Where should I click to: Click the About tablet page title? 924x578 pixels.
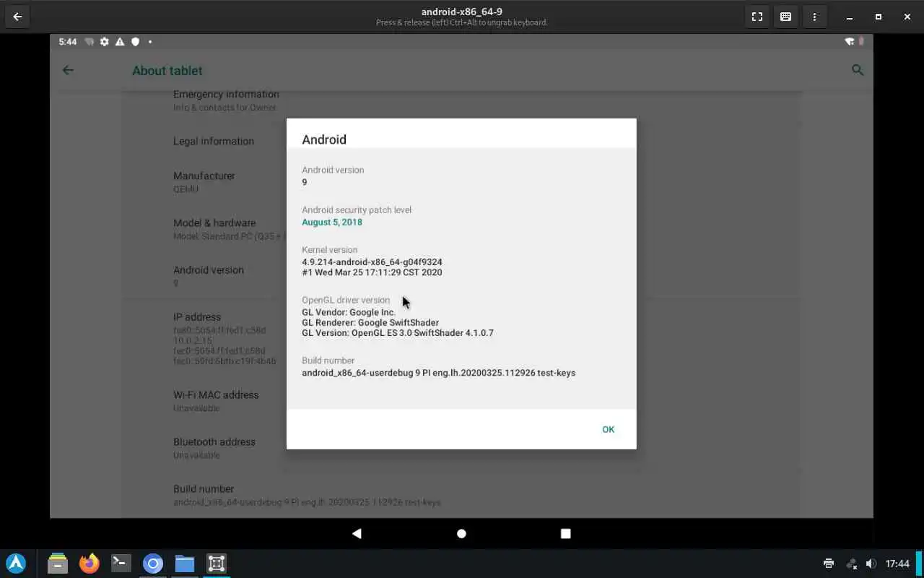click(x=167, y=71)
